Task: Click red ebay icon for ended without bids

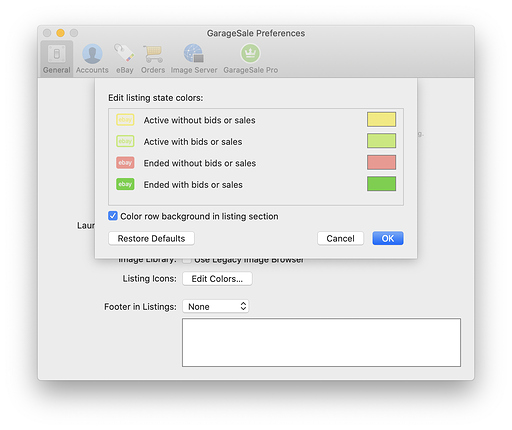Action: click(125, 163)
